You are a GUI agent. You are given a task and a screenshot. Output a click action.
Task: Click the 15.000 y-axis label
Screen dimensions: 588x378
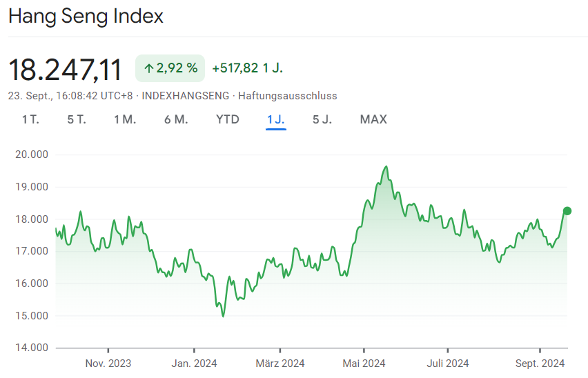(x=32, y=316)
